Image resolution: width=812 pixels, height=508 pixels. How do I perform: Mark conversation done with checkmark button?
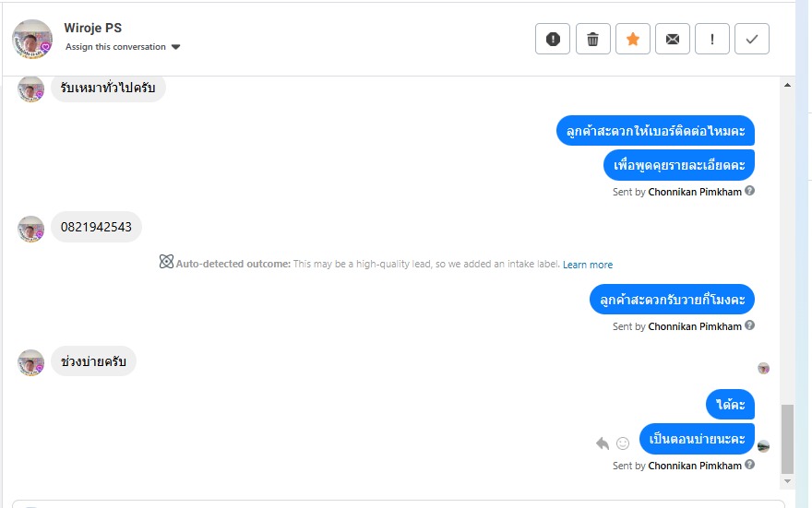click(752, 39)
